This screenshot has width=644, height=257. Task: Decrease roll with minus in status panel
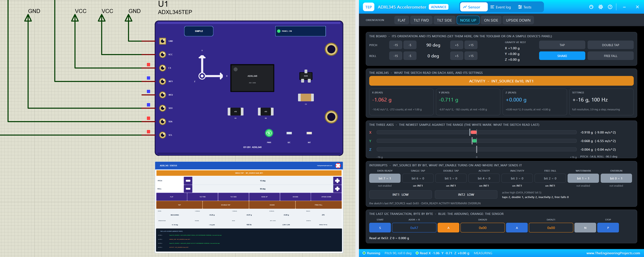click(188, 189)
